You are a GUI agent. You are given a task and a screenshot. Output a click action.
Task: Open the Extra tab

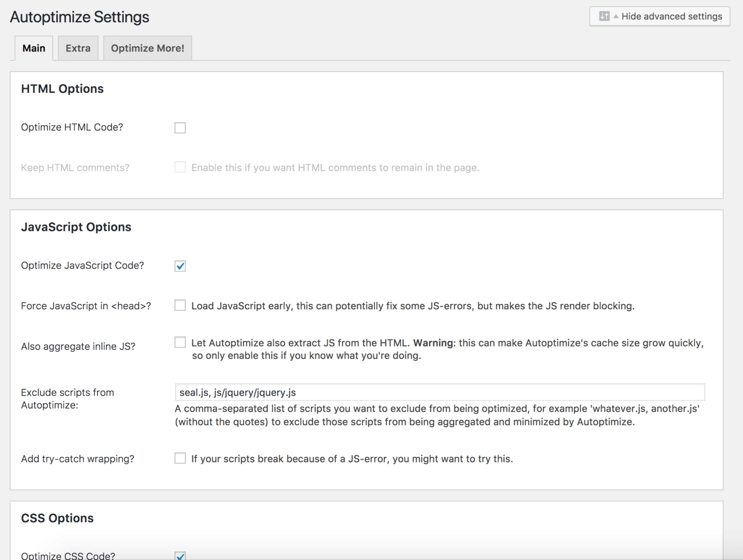pyautogui.click(x=78, y=48)
